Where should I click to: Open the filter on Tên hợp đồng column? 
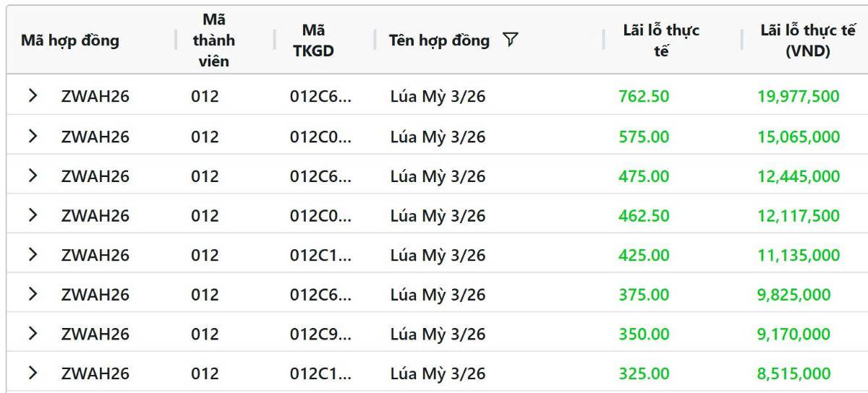510,40
